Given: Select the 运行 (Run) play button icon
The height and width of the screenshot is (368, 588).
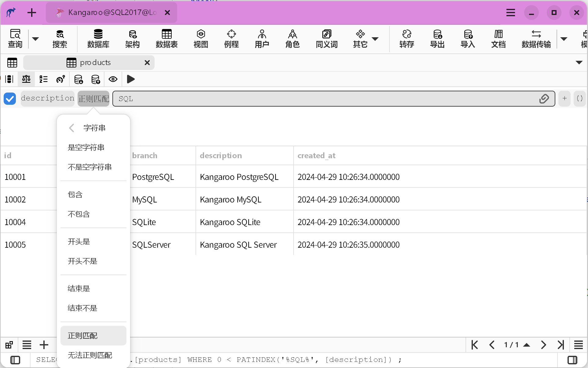Looking at the screenshot, I should tap(130, 79).
